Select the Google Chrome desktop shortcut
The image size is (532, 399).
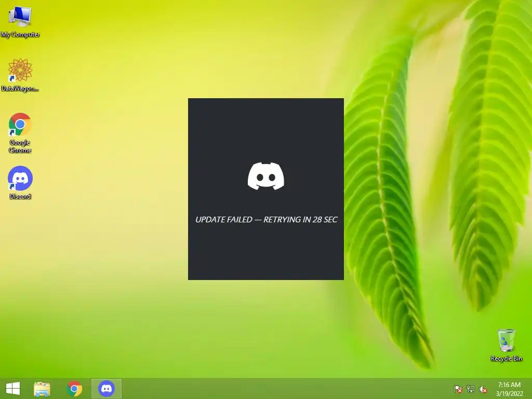(20, 132)
